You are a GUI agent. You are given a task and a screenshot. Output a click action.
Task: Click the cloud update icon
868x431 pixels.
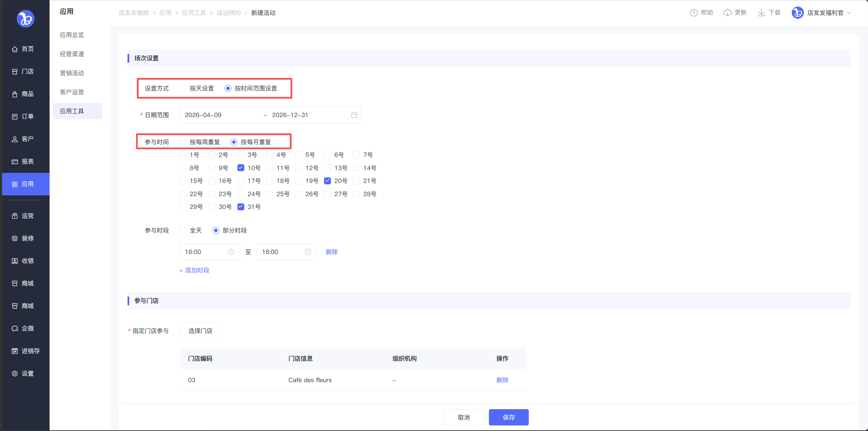coord(727,13)
